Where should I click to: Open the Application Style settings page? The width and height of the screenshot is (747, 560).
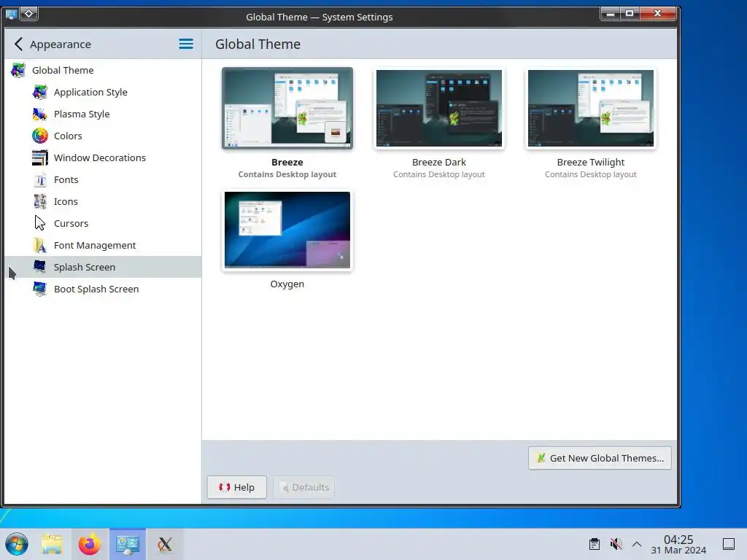(102, 93)
